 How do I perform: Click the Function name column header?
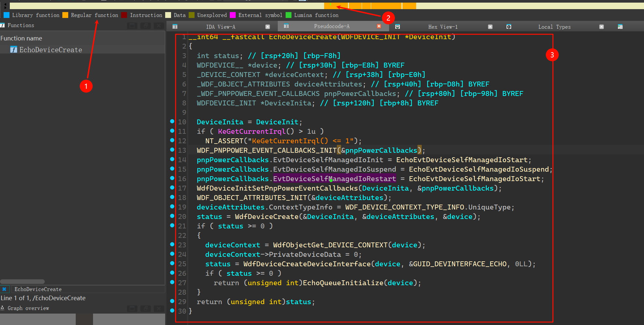[x=22, y=38]
